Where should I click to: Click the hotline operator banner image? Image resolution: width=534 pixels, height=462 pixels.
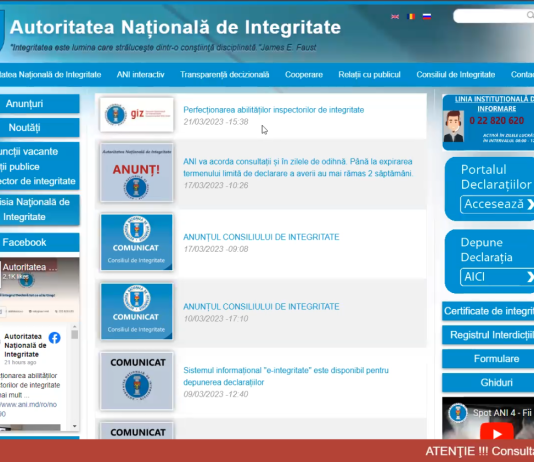453,126
